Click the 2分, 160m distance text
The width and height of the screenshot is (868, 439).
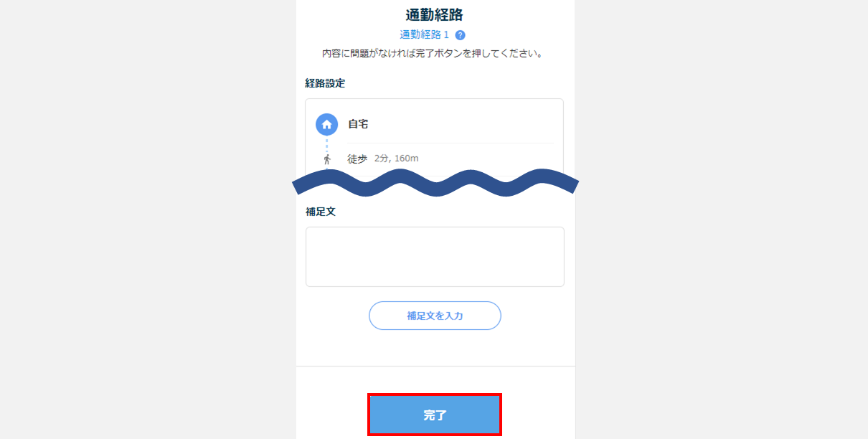point(396,159)
